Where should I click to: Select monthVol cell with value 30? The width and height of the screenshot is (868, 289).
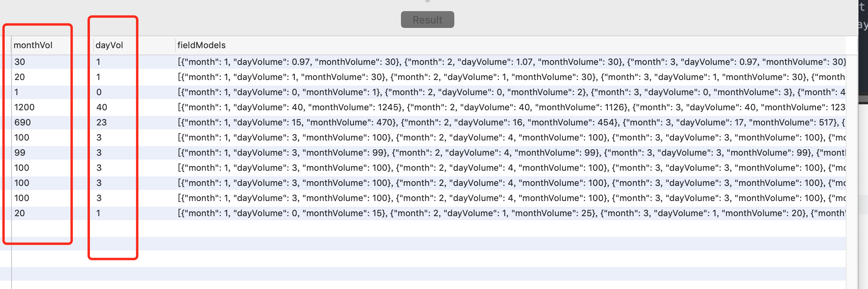pyautogui.click(x=52, y=62)
